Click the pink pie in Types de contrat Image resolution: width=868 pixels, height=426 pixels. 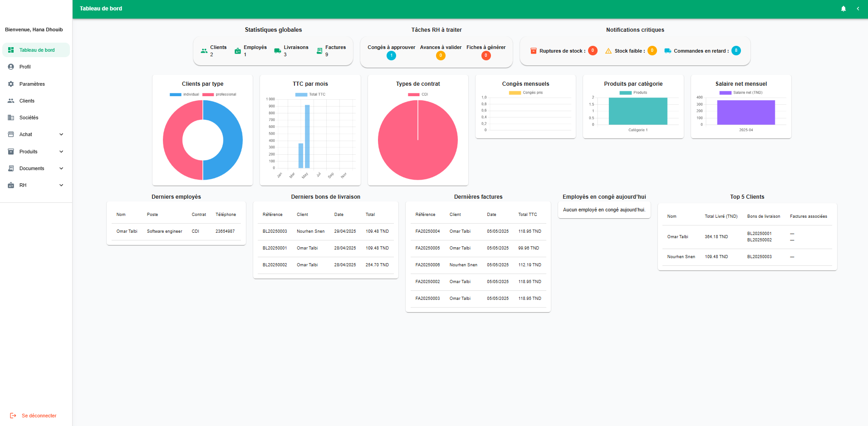[x=418, y=140]
